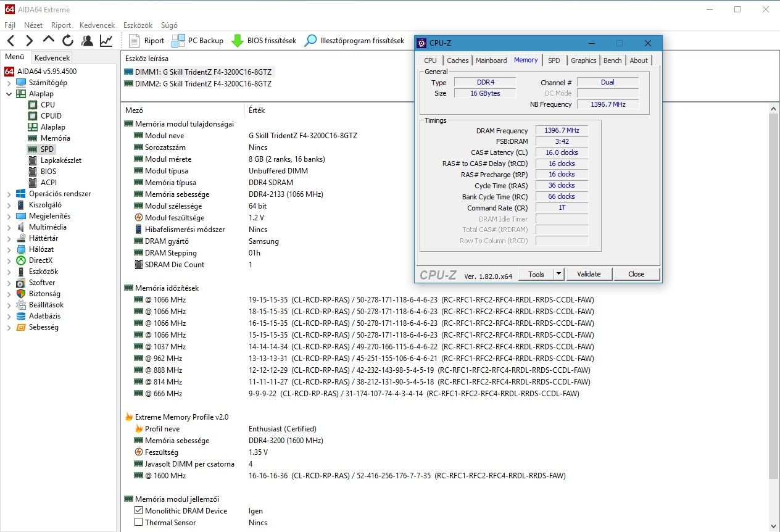Switch to the Menü sidebar tab
The height and width of the screenshot is (532, 780).
(15, 57)
